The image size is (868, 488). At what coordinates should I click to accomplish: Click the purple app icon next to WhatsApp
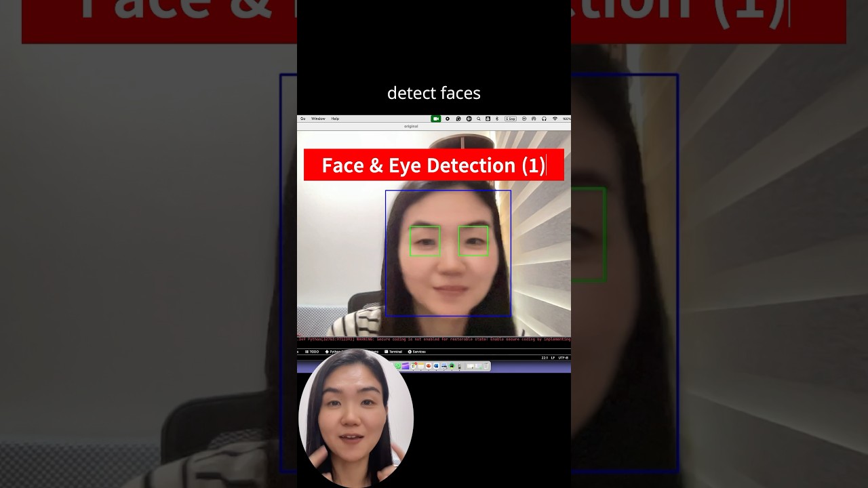[406, 366]
